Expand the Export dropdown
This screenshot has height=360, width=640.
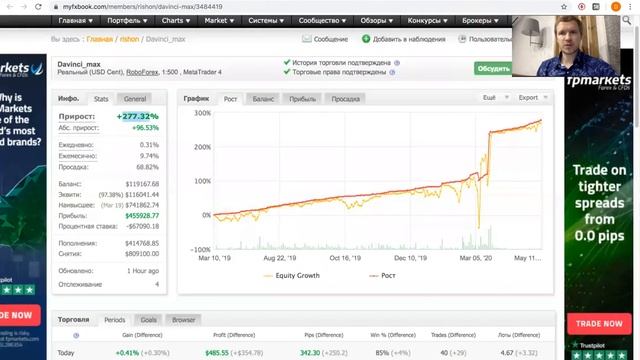[533, 98]
